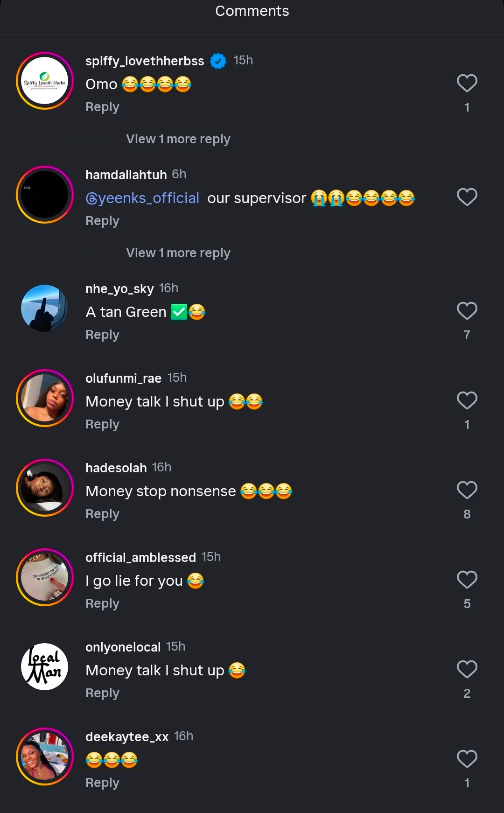
Task: Tap the hamdallahtuh username
Action: point(126,175)
